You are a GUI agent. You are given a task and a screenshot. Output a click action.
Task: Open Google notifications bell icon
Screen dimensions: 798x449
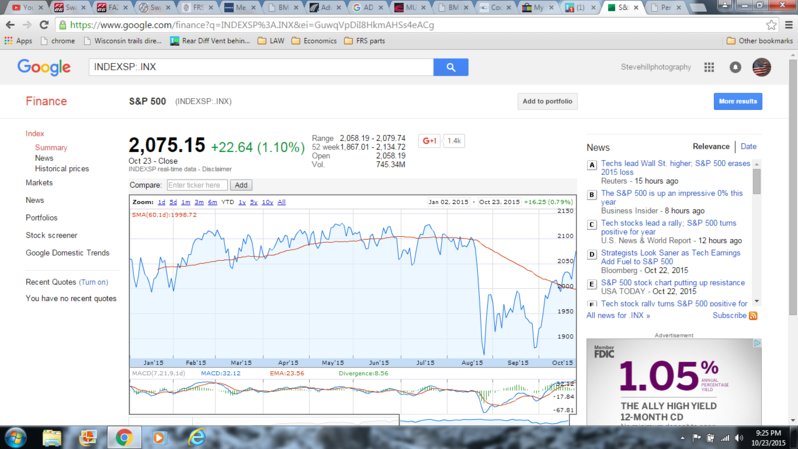735,67
